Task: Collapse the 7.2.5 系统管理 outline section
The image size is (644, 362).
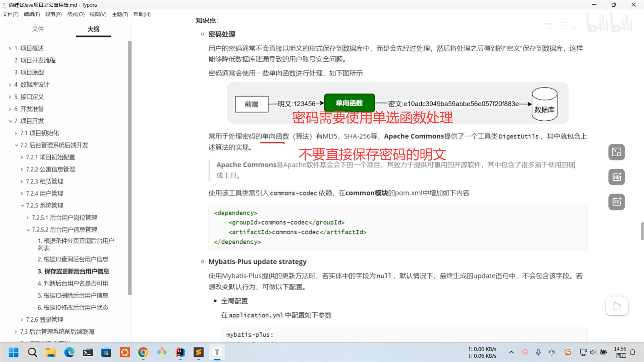Action: (x=22, y=205)
